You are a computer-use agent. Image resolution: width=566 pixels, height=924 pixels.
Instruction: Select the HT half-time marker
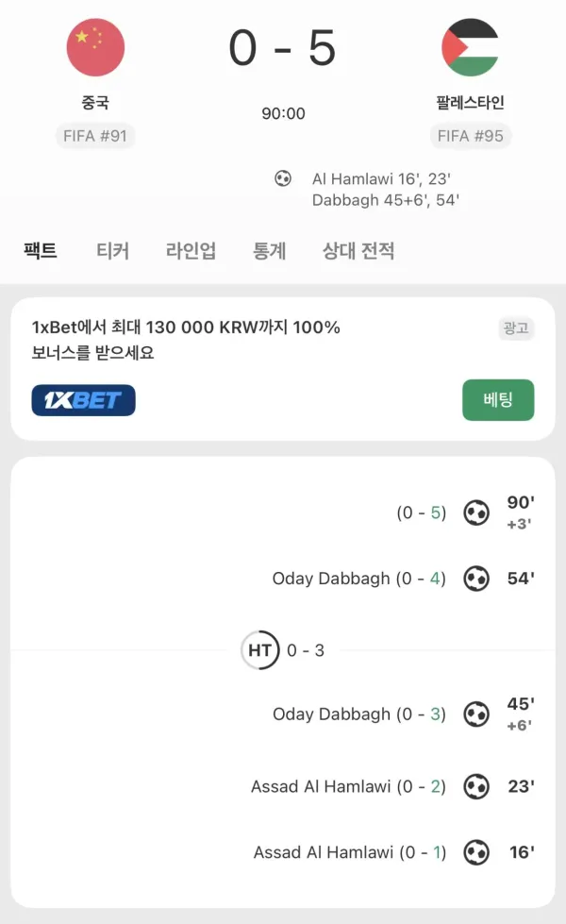coord(259,650)
